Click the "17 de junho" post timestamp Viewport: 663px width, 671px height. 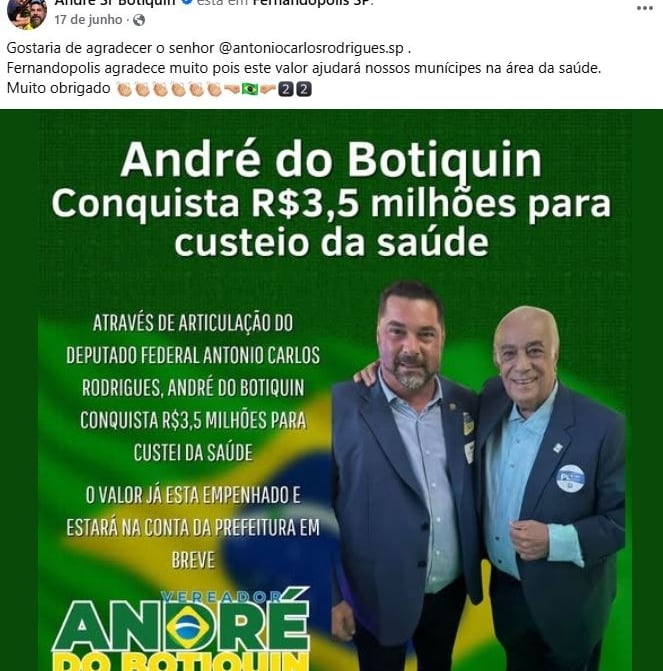tap(88, 20)
